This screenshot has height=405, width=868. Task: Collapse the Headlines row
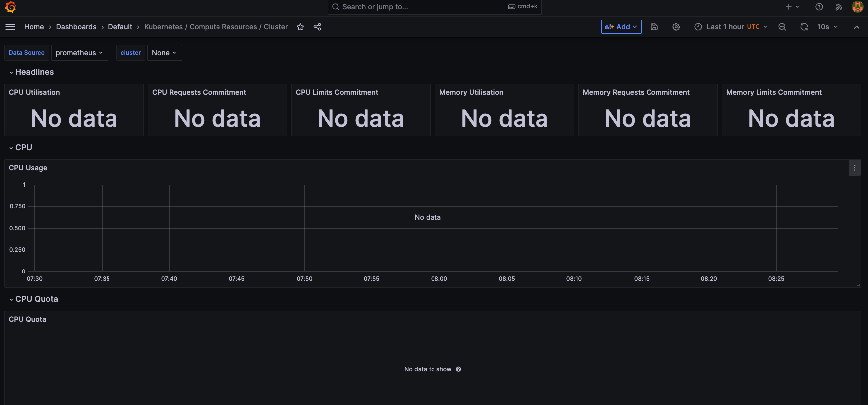coord(31,72)
